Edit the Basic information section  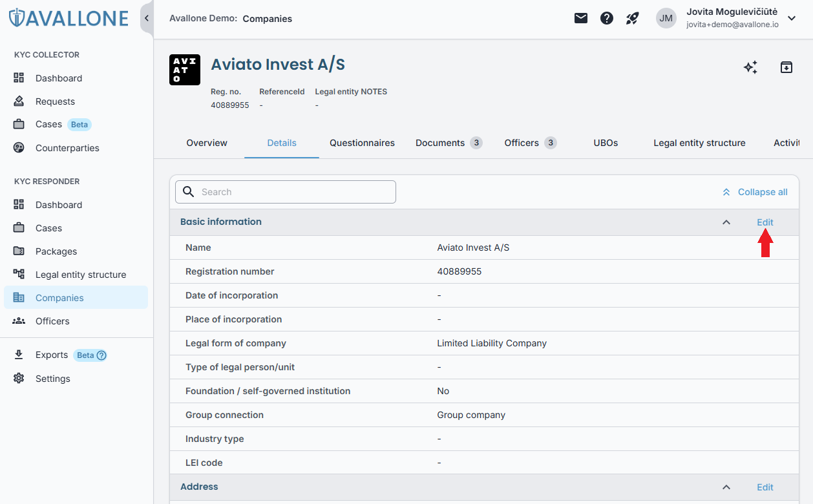pyautogui.click(x=765, y=222)
